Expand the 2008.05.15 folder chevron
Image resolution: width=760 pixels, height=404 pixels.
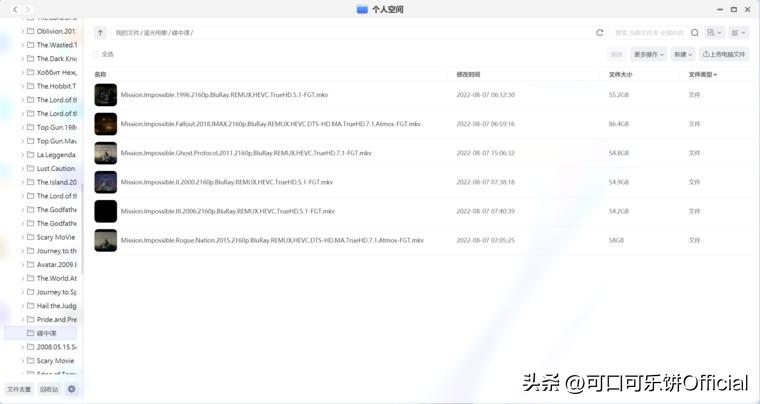pyautogui.click(x=22, y=347)
